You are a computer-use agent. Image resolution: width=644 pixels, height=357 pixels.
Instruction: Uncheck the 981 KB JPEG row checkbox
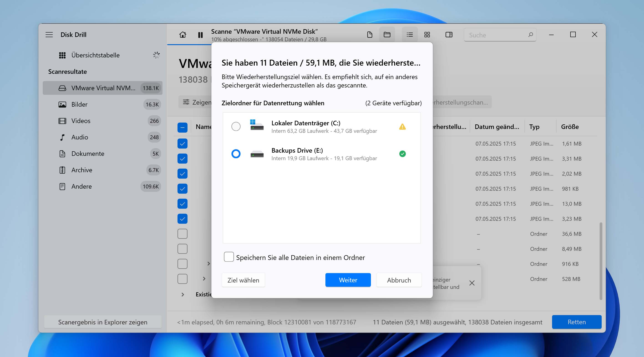pos(183,188)
